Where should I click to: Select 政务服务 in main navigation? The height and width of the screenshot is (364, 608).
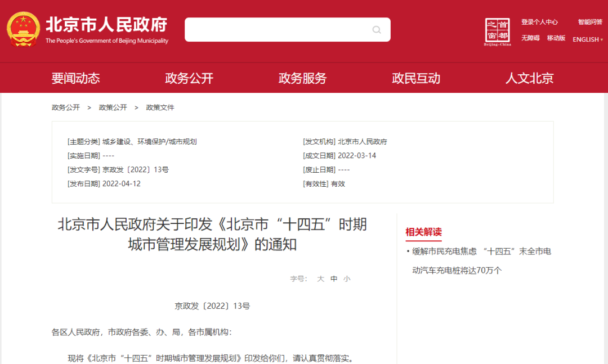click(302, 78)
